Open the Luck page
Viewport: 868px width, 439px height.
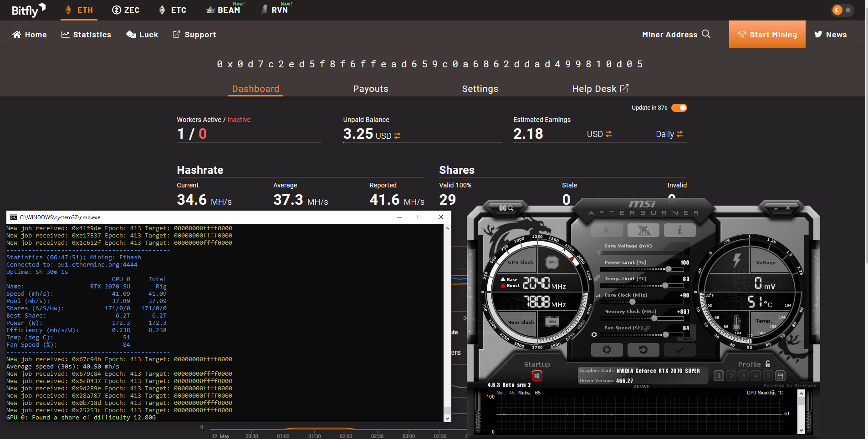click(142, 35)
